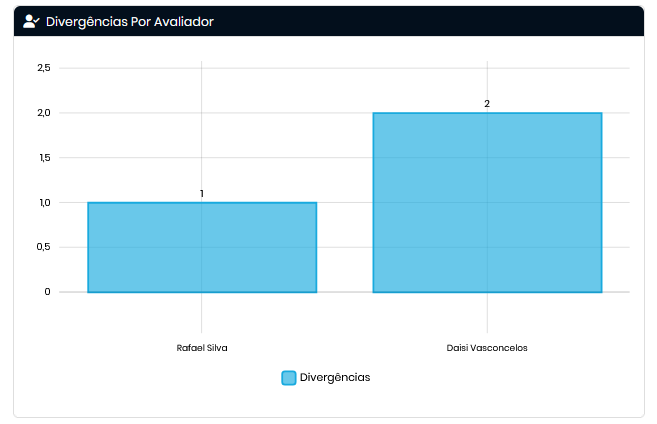Screen dimensions: 657x424
Task: Click the 2,0 y-axis tick label
Action: coord(43,113)
